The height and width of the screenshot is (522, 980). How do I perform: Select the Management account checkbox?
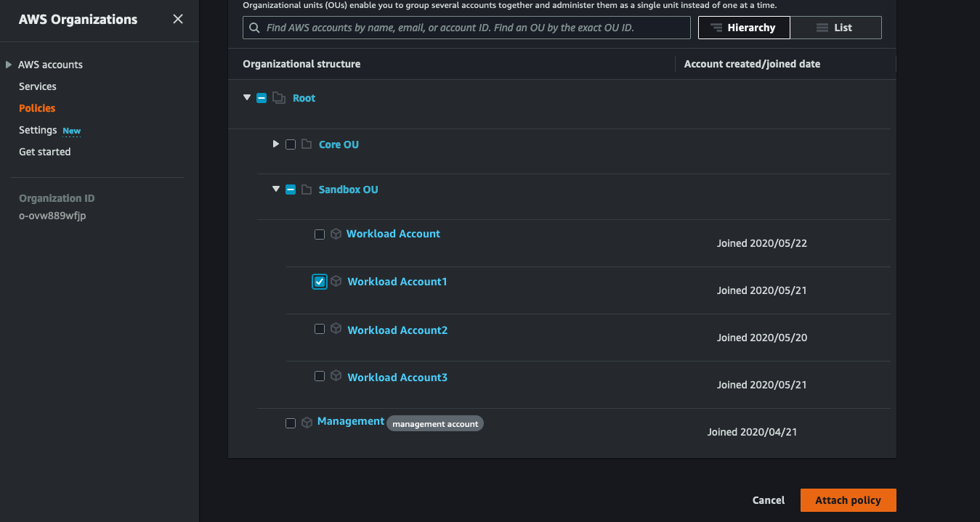pos(291,423)
